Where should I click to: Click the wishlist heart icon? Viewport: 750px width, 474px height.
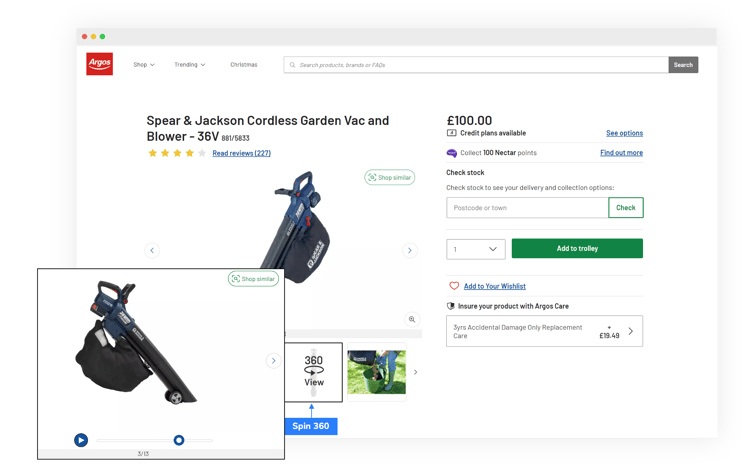[454, 286]
